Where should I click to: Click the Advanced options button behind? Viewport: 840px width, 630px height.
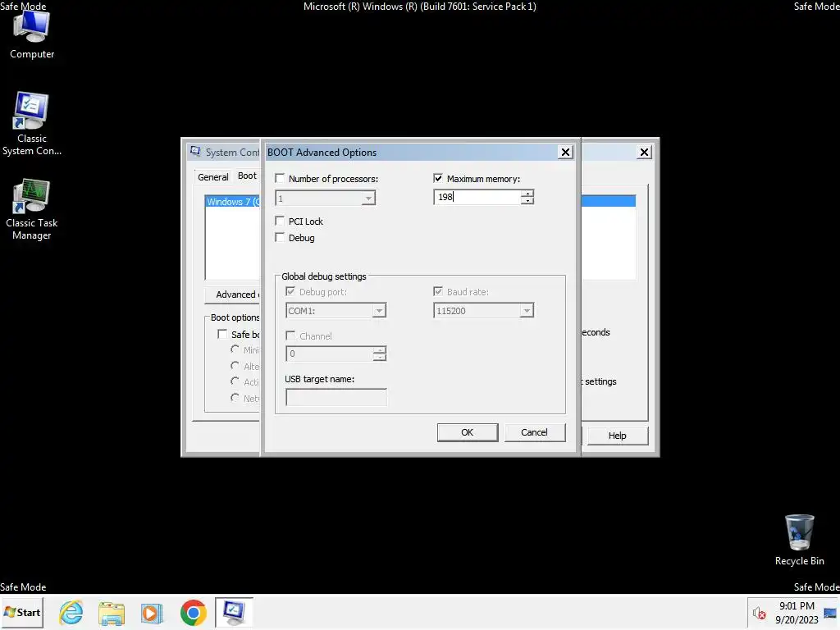[x=233, y=294]
